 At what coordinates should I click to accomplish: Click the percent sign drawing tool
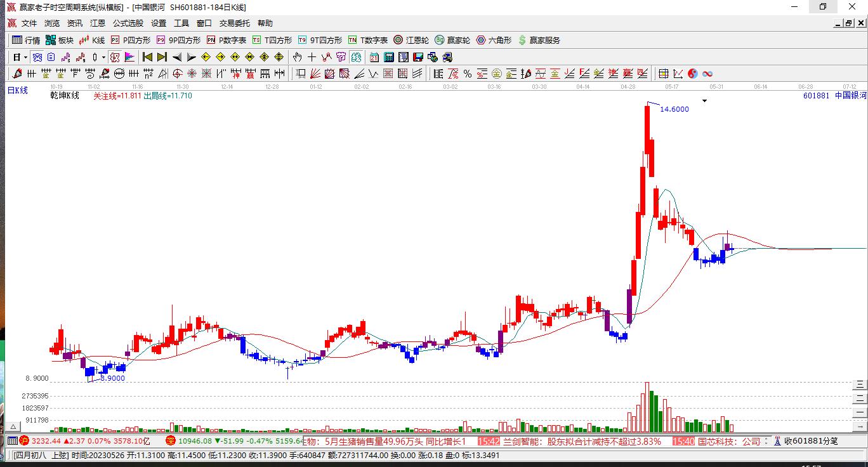point(468,74)
